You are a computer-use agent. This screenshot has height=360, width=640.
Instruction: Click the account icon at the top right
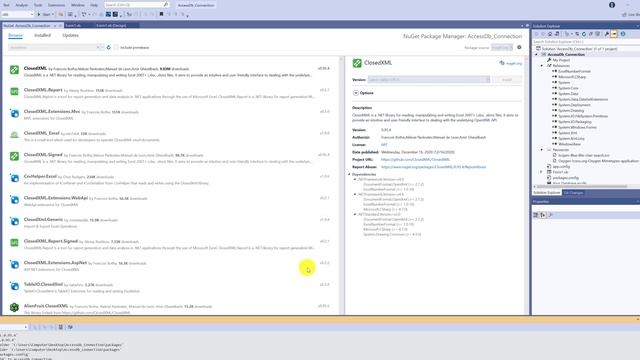click(x=612, y=5)
